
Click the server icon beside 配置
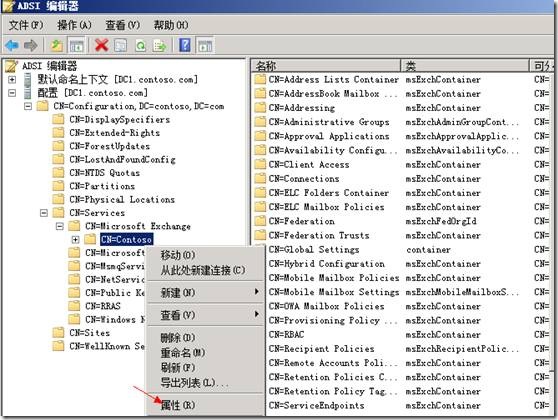tap(27, 93)
